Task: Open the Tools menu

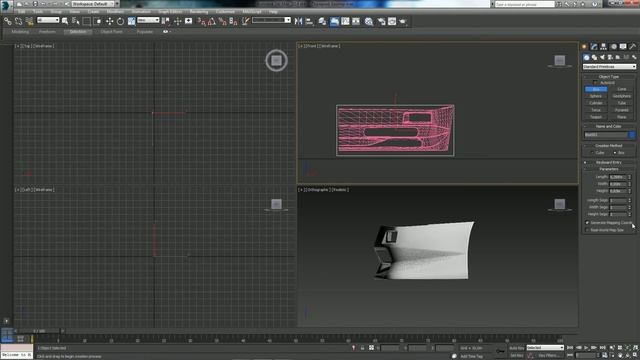Action: coord(38,12)
